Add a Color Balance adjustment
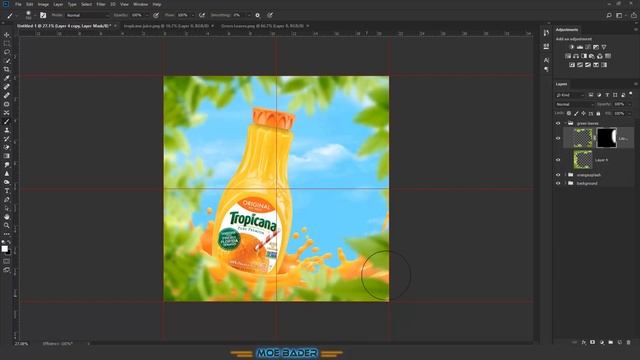This screenshot has height=360, width=640. [x=576, y=56]
